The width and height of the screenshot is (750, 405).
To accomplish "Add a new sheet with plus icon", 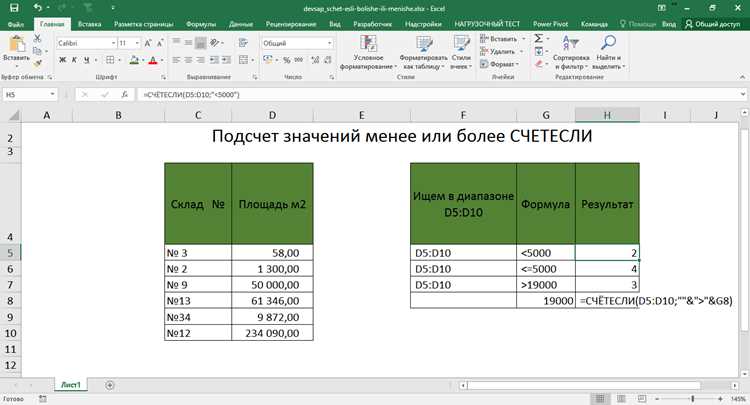I will 110,385.
